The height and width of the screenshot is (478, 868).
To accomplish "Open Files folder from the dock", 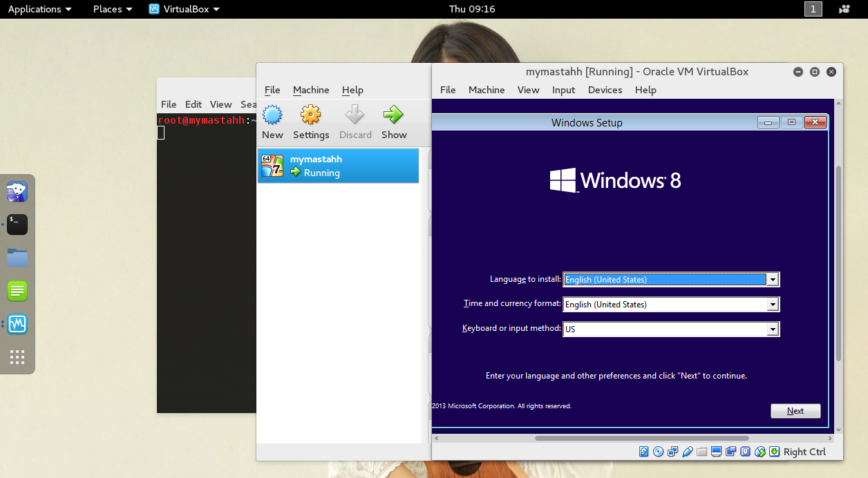I will click(17, 258).
